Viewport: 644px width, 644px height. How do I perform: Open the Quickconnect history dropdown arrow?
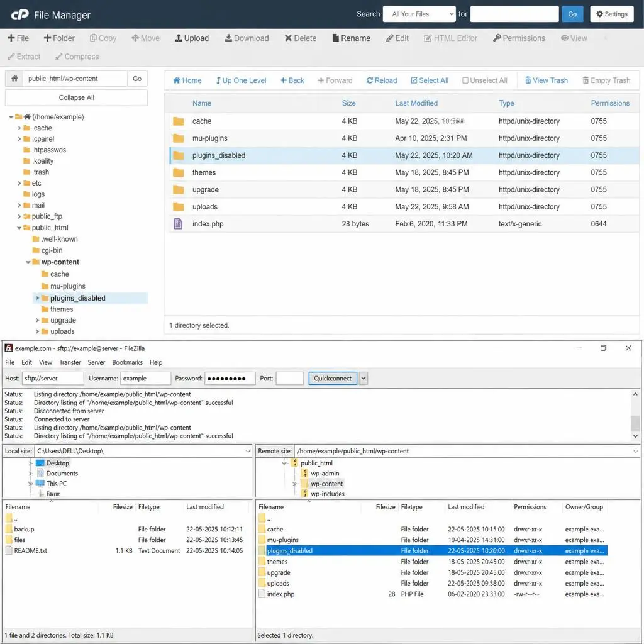pos(363,378)
